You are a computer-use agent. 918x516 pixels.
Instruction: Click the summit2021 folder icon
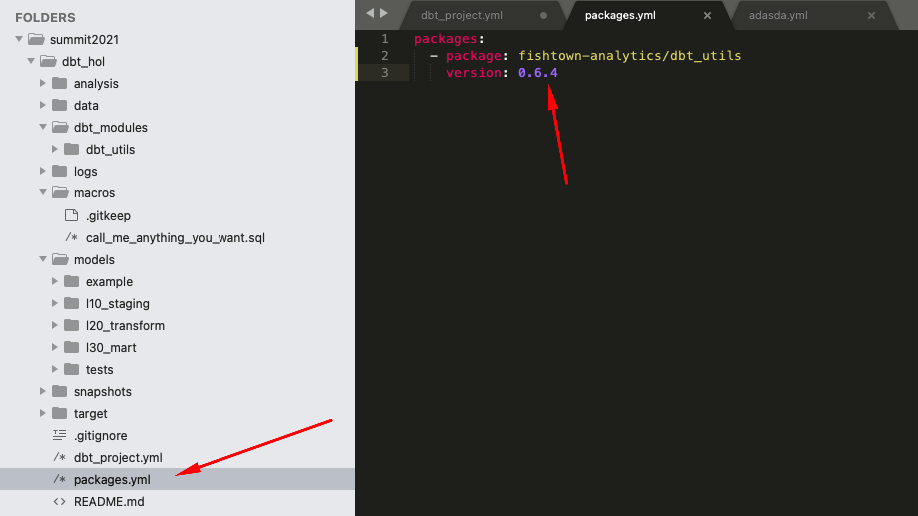click(x=36, y=39)
